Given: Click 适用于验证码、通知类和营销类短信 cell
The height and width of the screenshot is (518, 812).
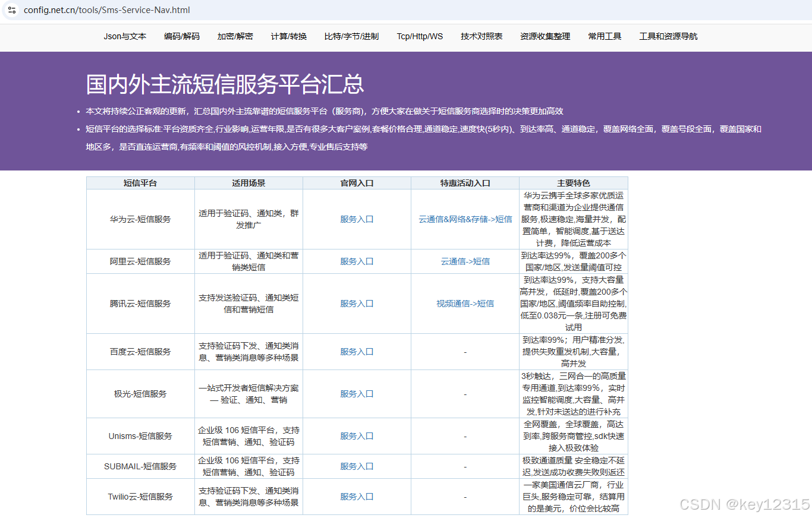Looking at the screenshot, I should click(249, 261).
